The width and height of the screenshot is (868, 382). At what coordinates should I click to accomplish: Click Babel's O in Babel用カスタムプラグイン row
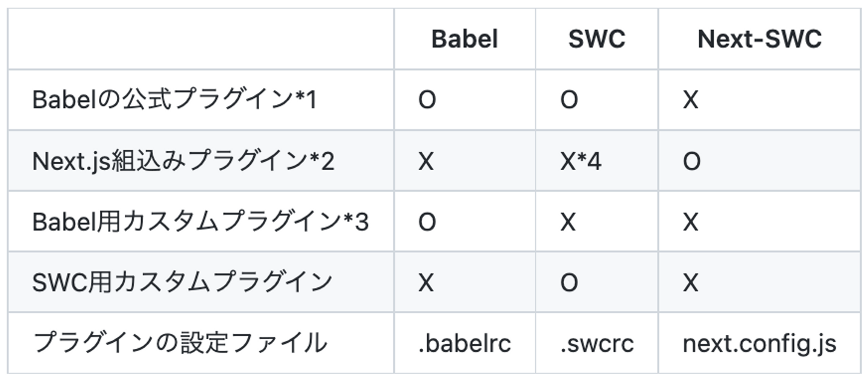point(426,222)
